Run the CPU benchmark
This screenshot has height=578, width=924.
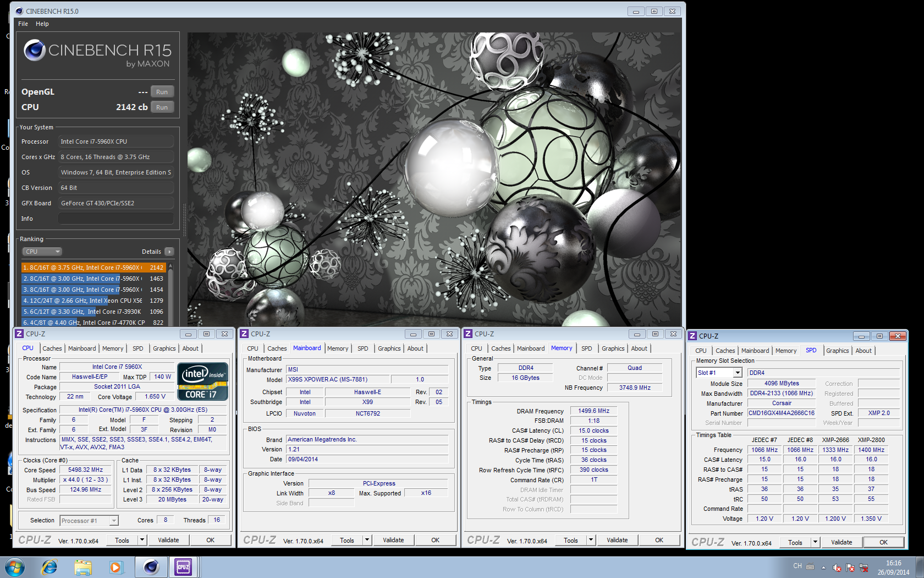coord(162,107)
